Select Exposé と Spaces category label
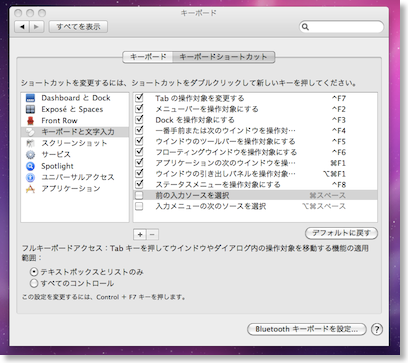Image resolution: width=408 pixels, height=363 pixels. [x=72, y=109]
